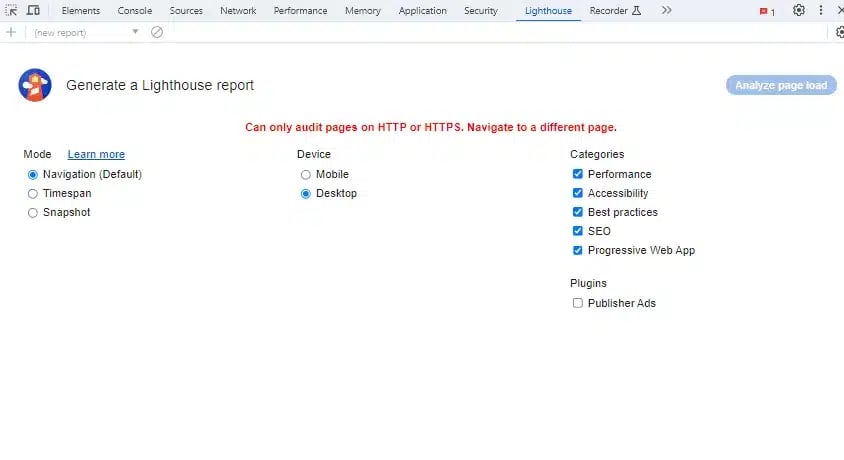
Task: Activate the inspect element picker icon
Action: click(x=11, y=10)
